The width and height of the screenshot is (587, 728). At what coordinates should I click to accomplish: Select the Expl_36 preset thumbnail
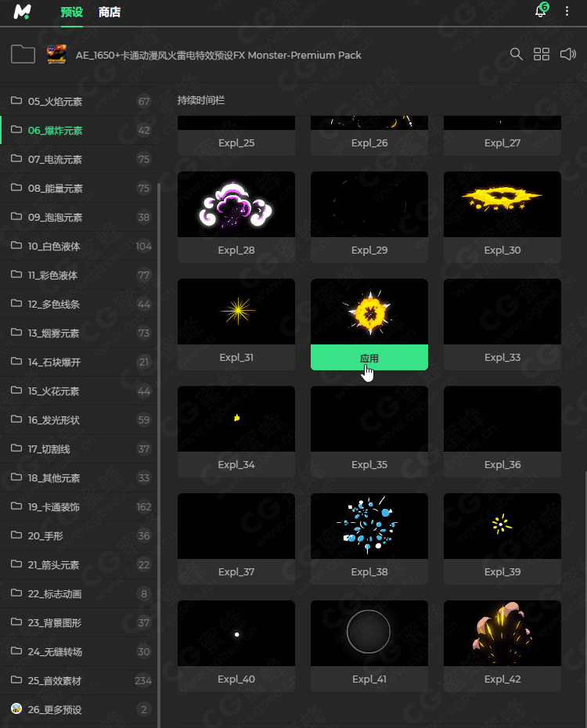click(x=502, y=419)
